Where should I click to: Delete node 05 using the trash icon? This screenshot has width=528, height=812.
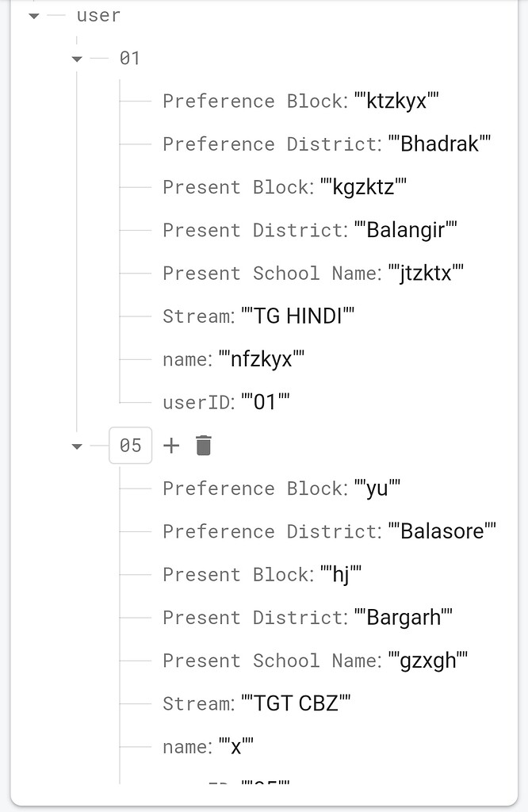[202, 445]
